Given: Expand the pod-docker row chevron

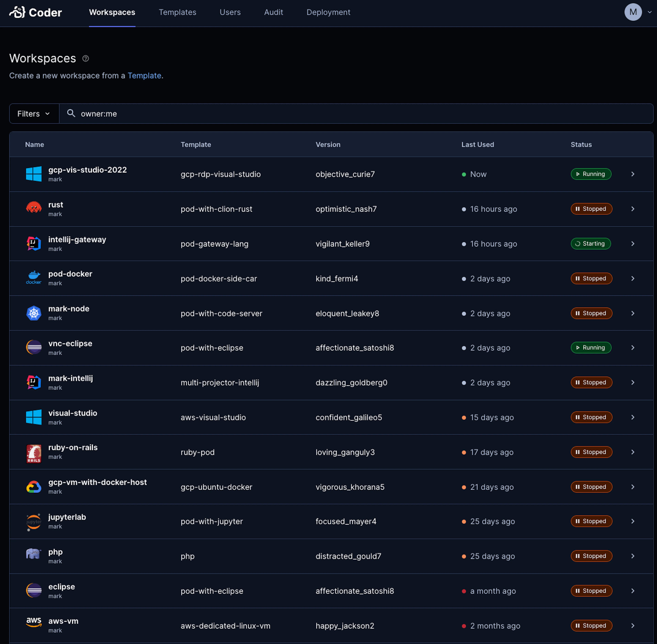Looking at the screenshot, I should coord(633,278).
